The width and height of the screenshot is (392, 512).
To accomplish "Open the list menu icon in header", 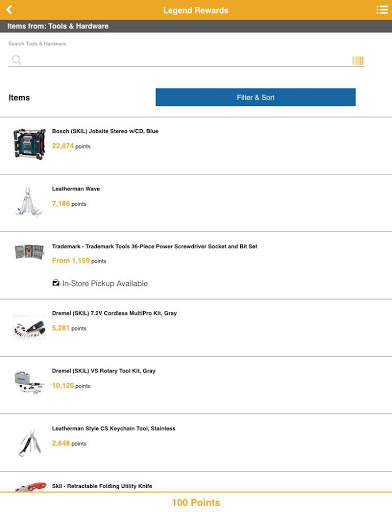I will pos(382,10).
